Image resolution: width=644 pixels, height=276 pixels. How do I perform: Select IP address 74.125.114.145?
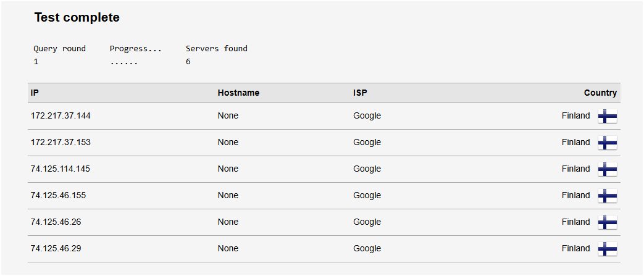coord(61,169)
